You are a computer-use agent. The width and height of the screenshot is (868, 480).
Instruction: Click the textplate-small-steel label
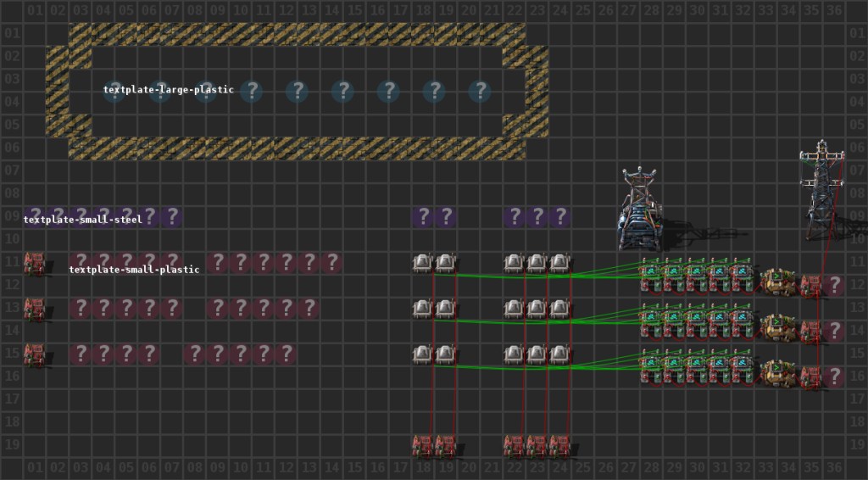[x=83, y=220]
